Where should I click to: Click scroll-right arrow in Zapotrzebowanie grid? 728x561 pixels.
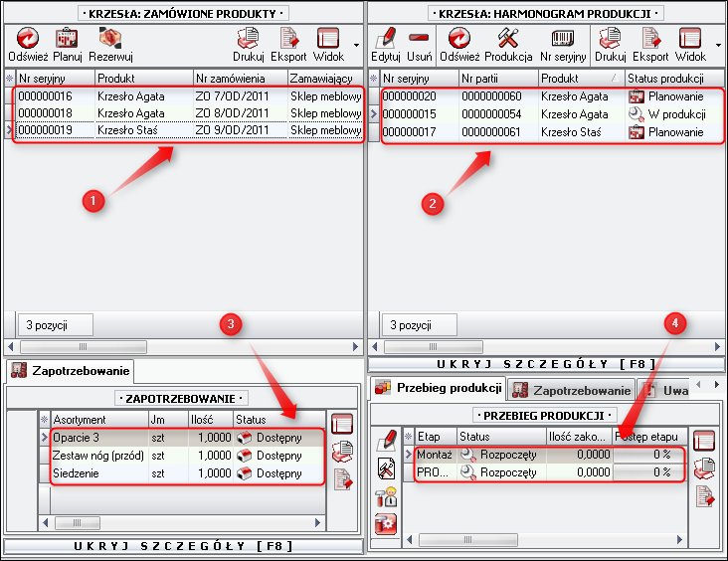click(x=317, y=522)
